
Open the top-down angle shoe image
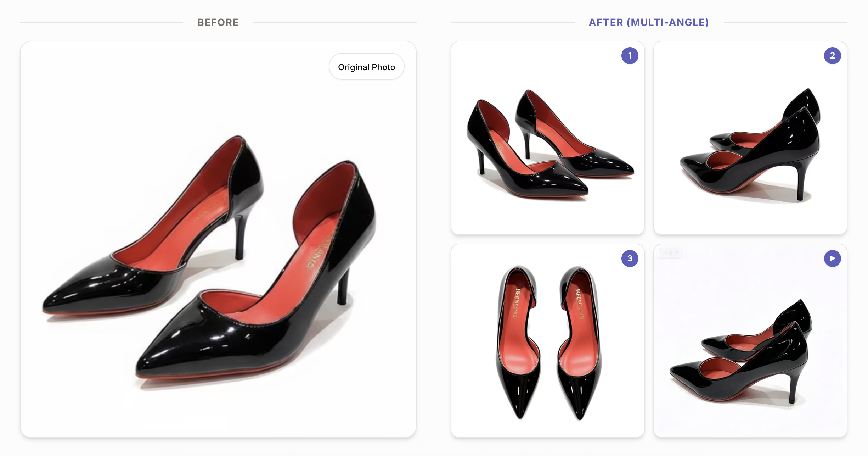547,342
